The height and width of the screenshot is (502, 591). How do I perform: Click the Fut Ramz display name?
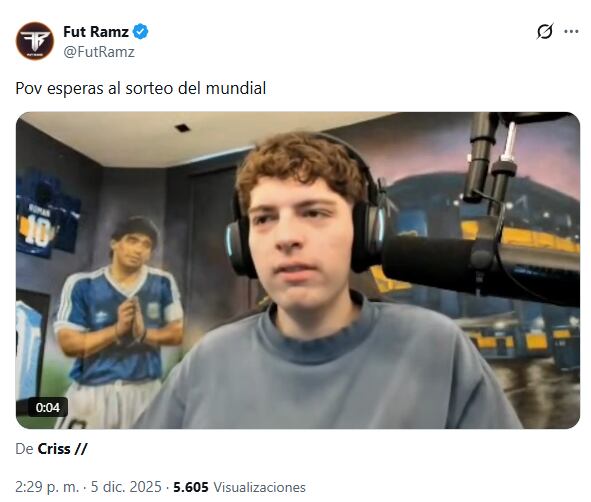click(96, 32)
